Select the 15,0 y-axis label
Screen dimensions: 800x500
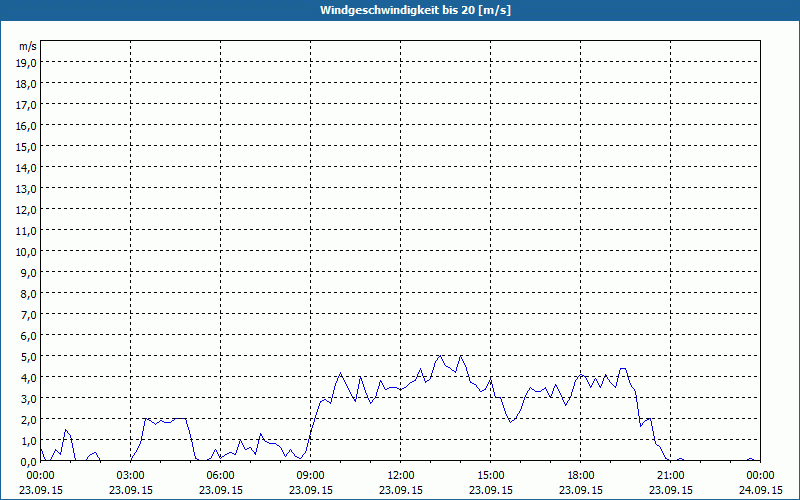click(26, 147)
